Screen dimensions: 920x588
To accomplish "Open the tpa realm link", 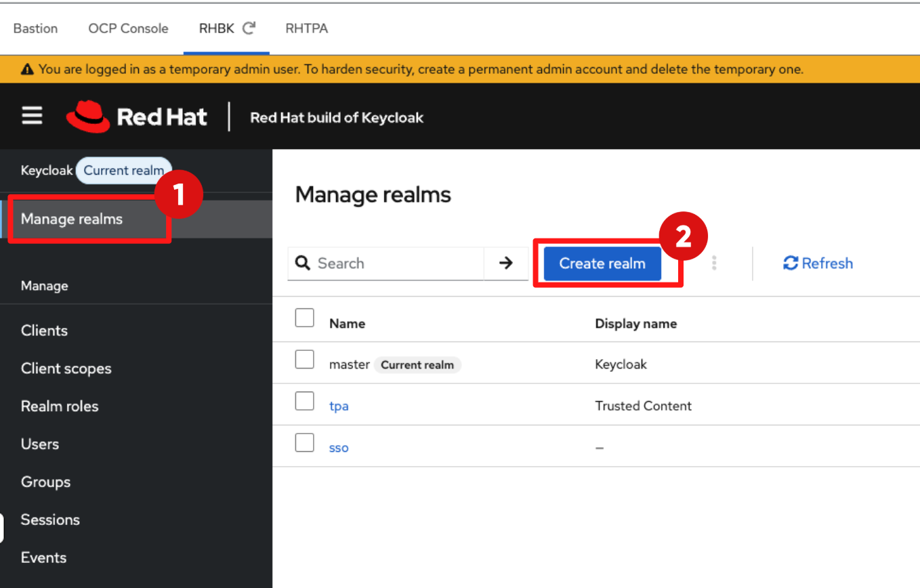I will [x=339, y=406].
